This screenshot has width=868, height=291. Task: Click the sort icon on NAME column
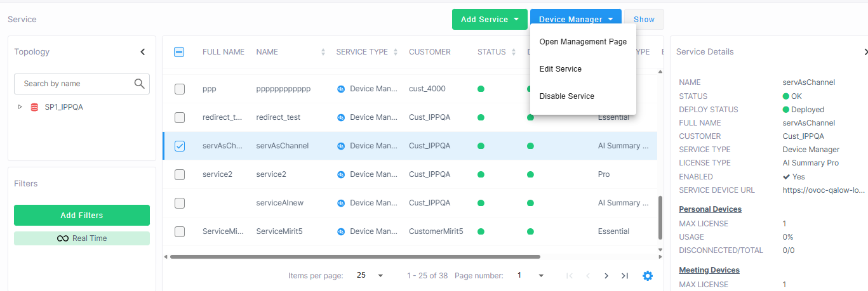(x=323, y=52)
